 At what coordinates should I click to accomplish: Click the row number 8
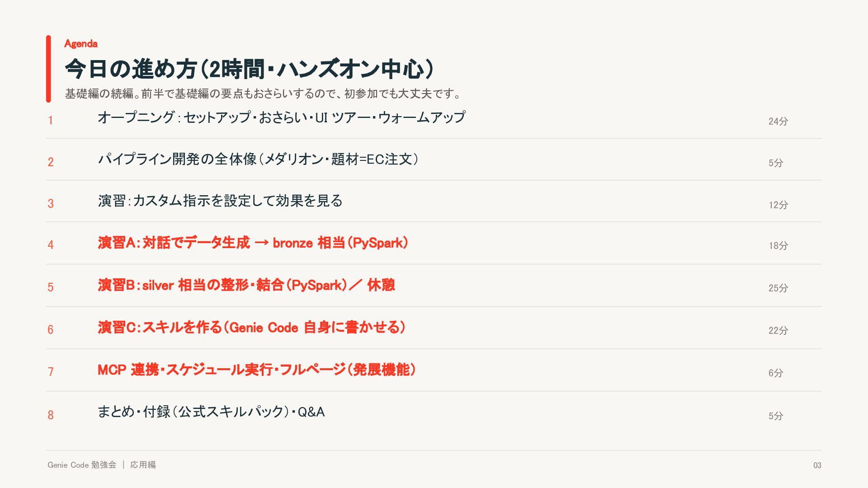51,415
